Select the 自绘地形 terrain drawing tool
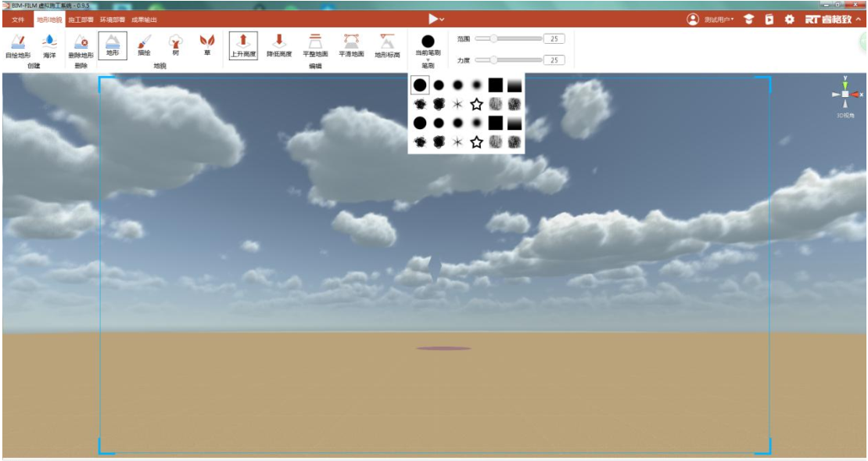The image size is (868, 461). [18, 45]
